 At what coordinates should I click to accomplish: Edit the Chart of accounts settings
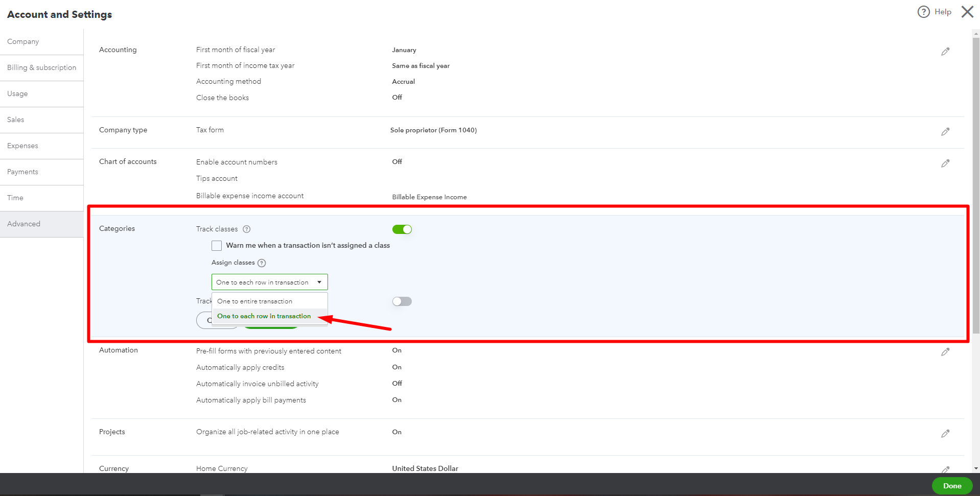coord(945,163)
